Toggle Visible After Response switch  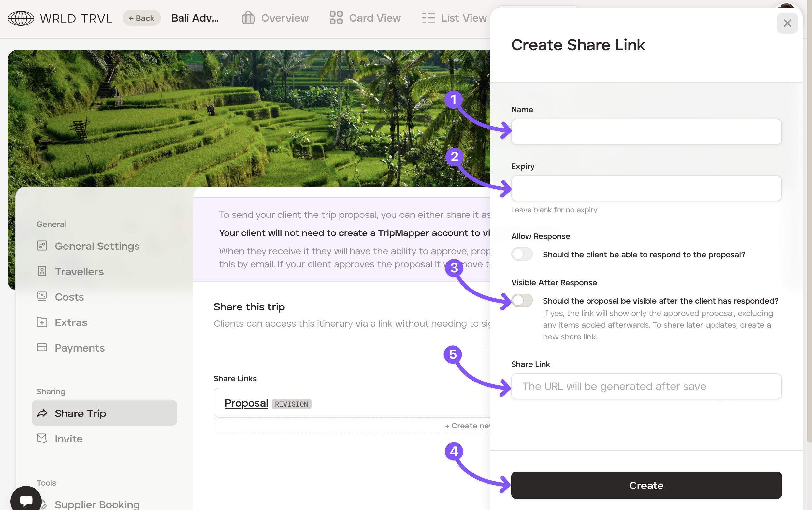(521, 300)
